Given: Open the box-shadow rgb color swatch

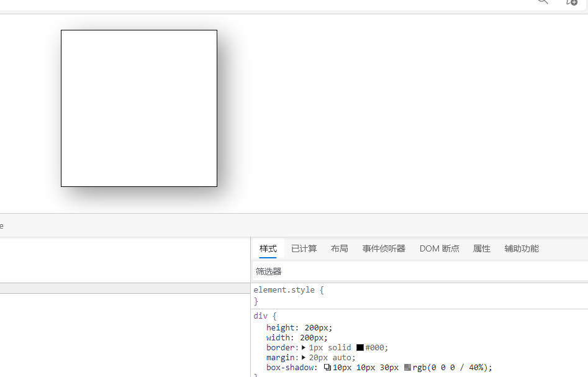Looking at the screenshot, I should click(x=407, y=368).
